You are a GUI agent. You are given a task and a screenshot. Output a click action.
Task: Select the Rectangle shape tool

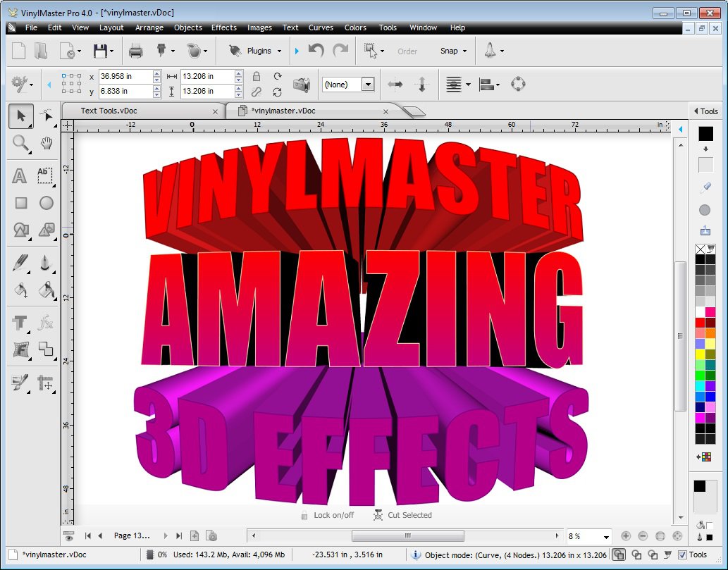[21, 203]
